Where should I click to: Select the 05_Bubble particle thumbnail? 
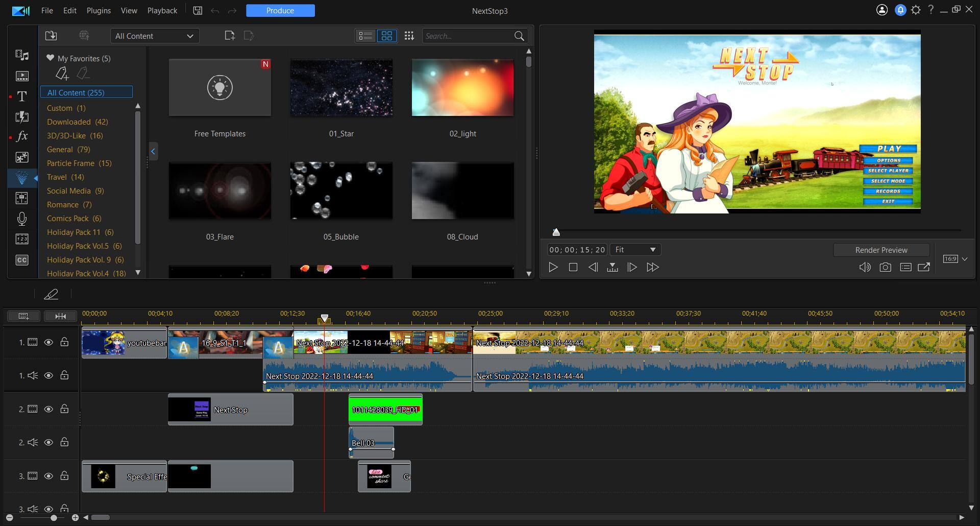click(341, 191)
